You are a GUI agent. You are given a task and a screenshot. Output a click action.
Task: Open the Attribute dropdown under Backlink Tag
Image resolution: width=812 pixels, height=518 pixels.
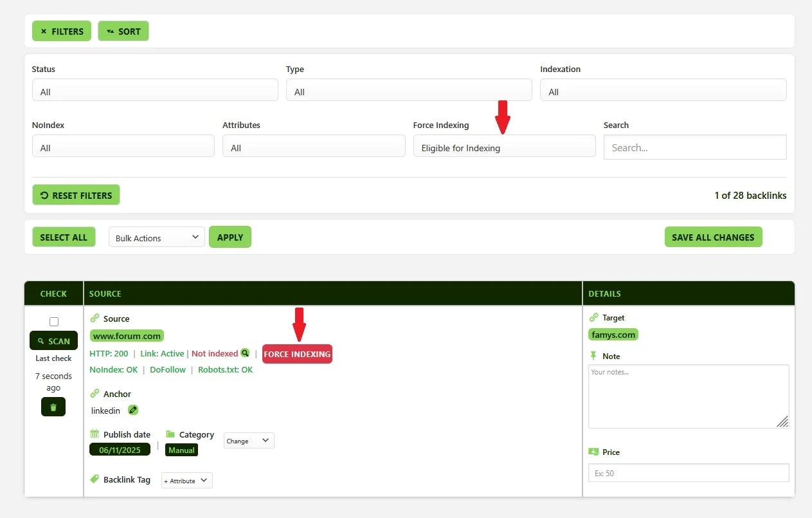click(186, 480)
